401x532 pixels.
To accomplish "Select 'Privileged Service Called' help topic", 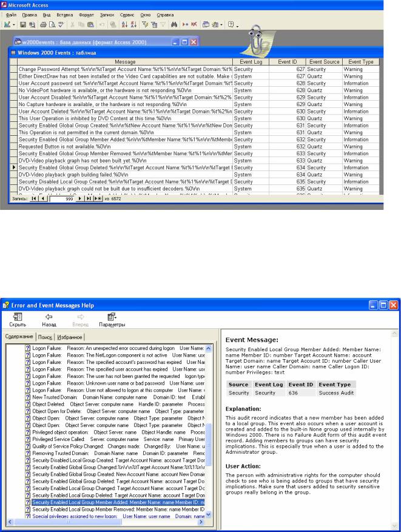I will 118,439.
